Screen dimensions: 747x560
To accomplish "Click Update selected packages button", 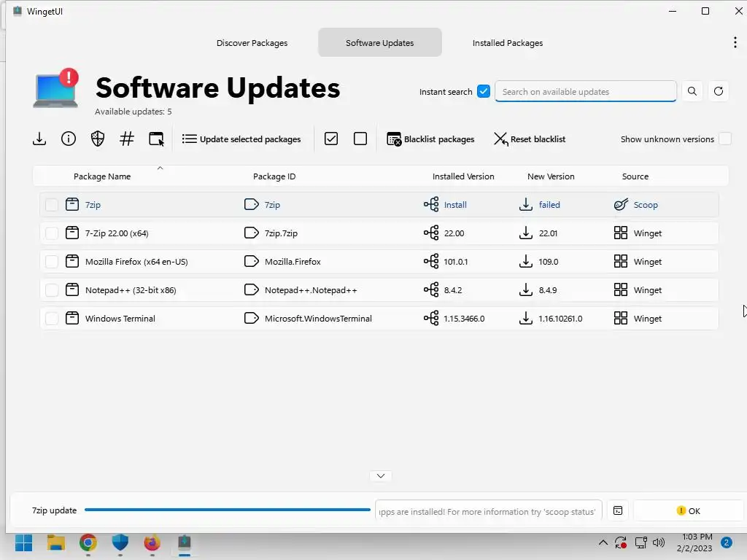I will (x=241, y=139).
